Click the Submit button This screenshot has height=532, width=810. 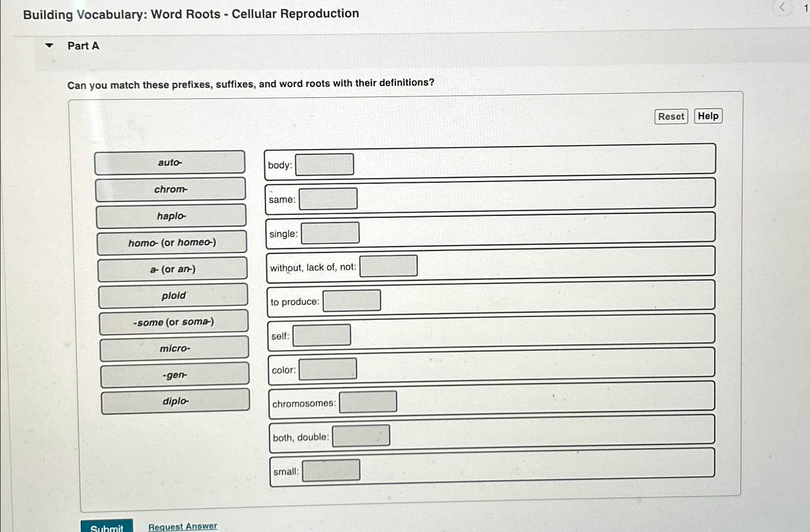coord(106,528)
